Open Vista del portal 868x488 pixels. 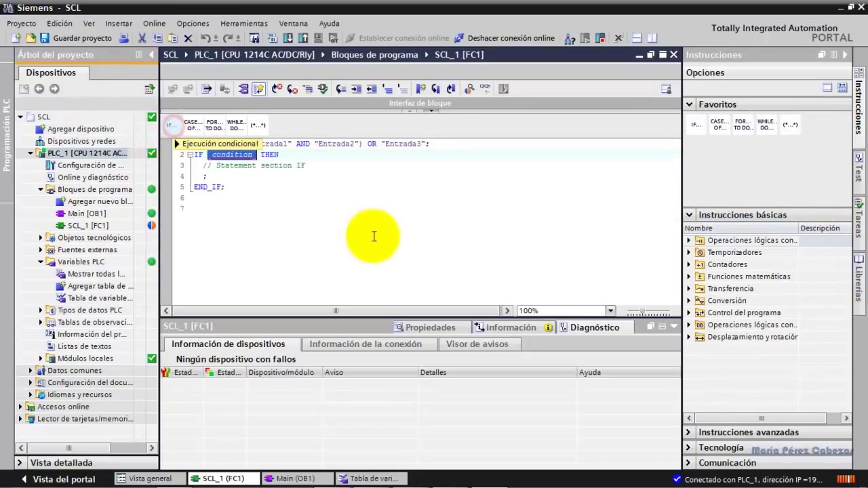58,479
